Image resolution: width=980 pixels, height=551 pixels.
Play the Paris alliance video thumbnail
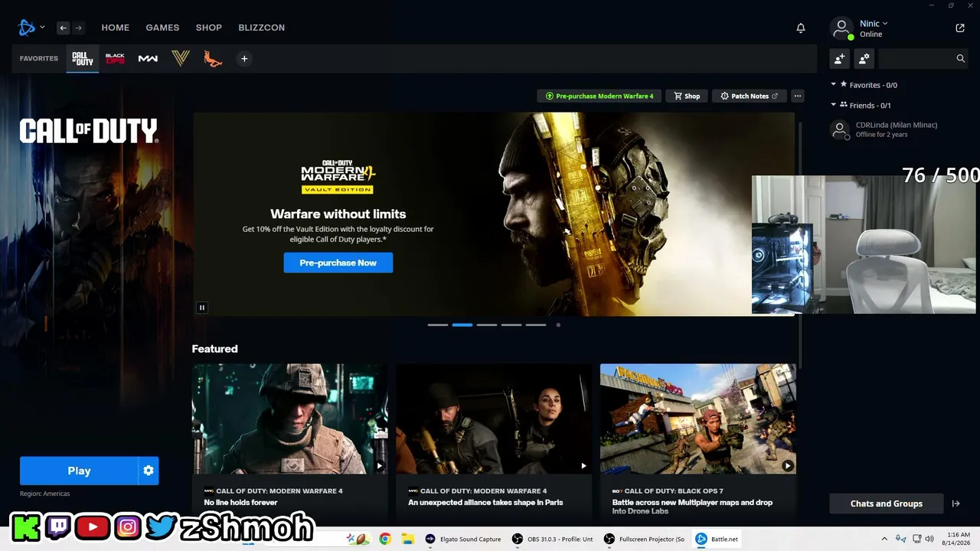(494, 419)
